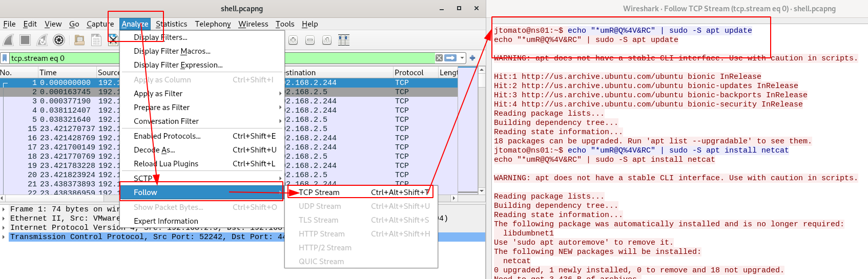
Task: Open Prepare as Filter submenu
Action: point(202,107)
